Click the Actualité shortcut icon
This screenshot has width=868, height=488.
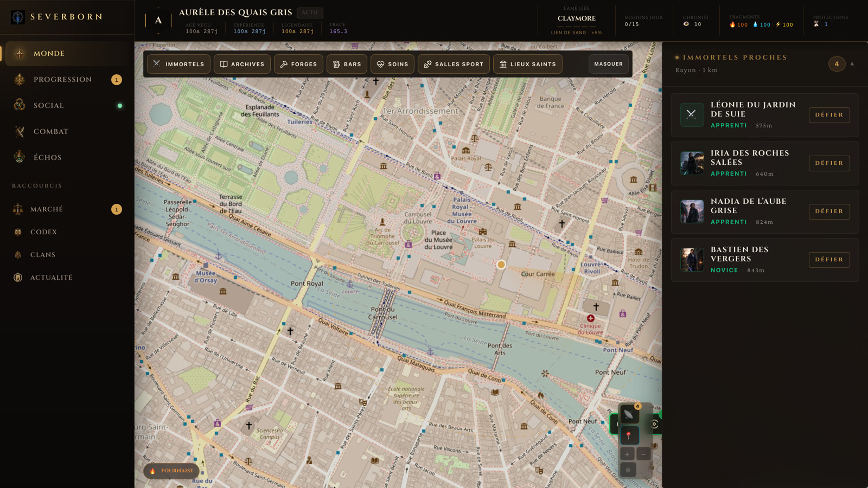[18, 278]
